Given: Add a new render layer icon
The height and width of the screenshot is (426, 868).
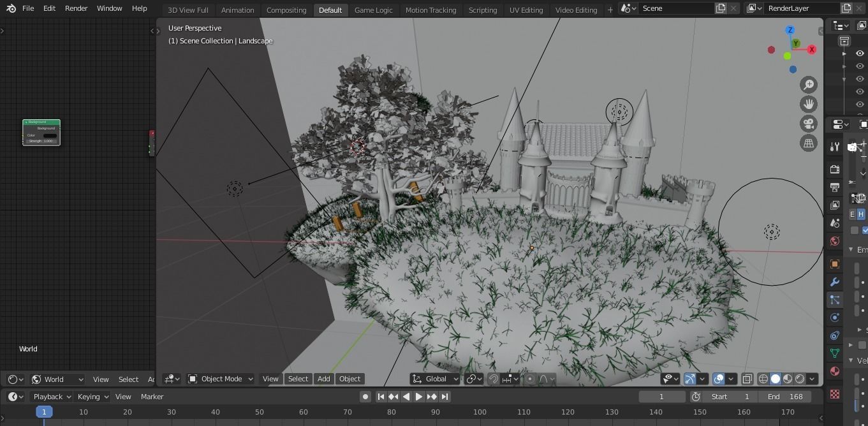Looking at the screenshot, I should (x=846, y=8).
